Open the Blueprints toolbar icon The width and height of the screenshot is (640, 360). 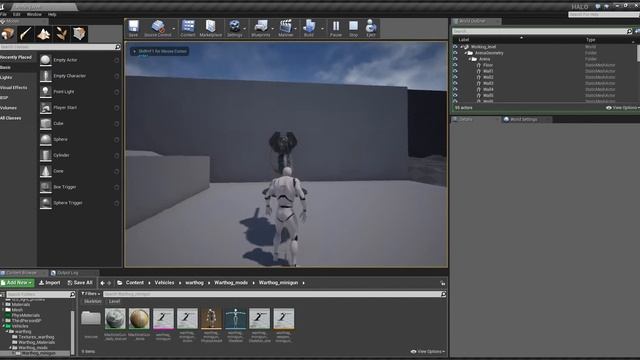[x=261, y=29]
